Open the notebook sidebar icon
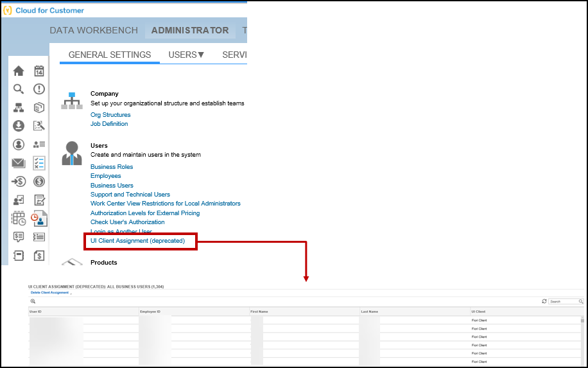This screenshot has height=368, width=588. 19,256
